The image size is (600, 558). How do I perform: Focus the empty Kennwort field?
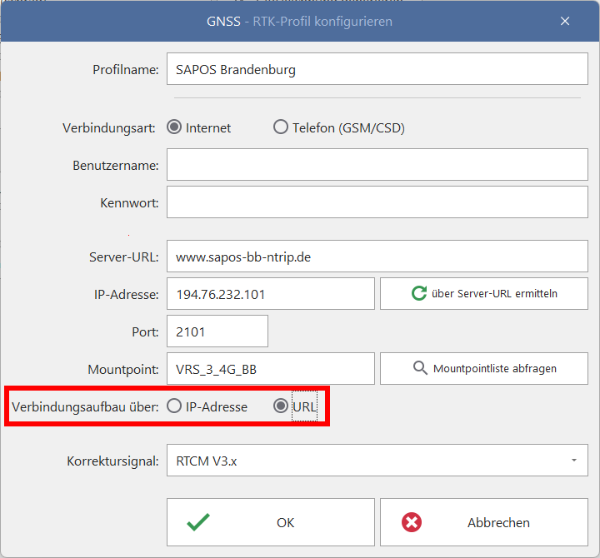coord(377,202)
